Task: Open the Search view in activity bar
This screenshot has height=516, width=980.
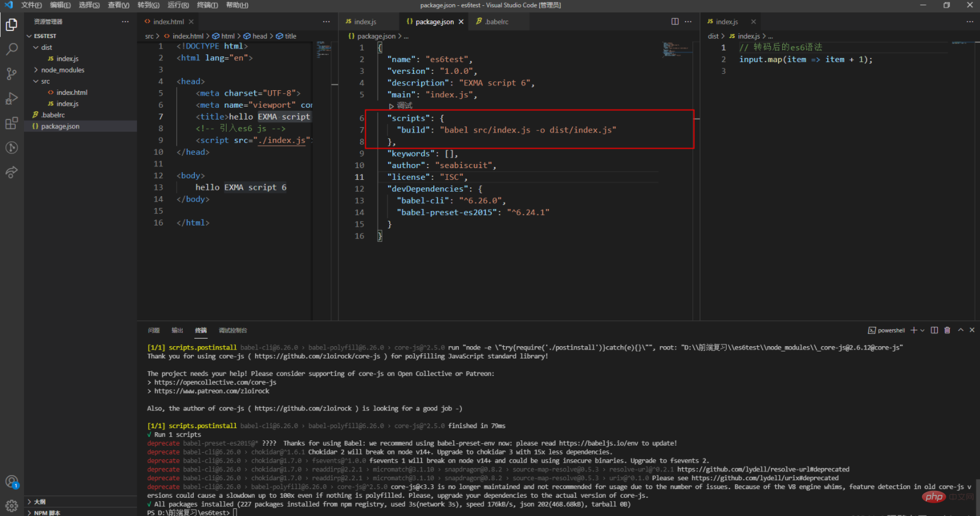Action: click(x=12, y=49)
